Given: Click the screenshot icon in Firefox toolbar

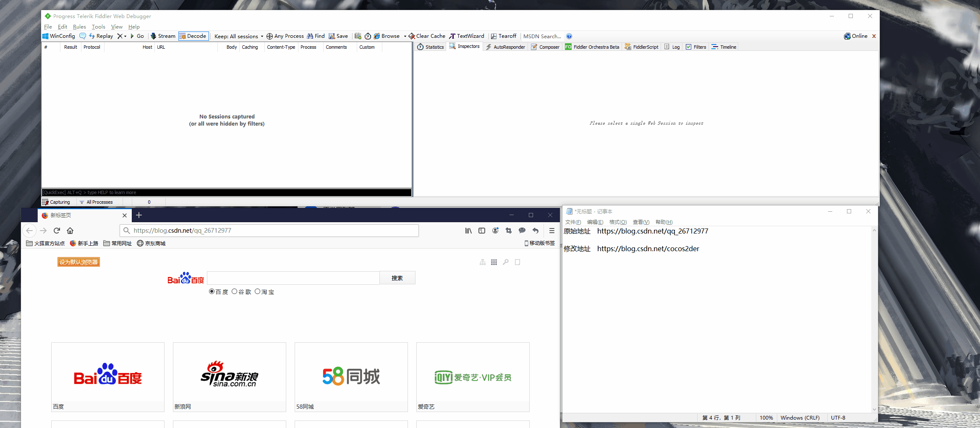Looking at the screenshot, I should [509, 231].
